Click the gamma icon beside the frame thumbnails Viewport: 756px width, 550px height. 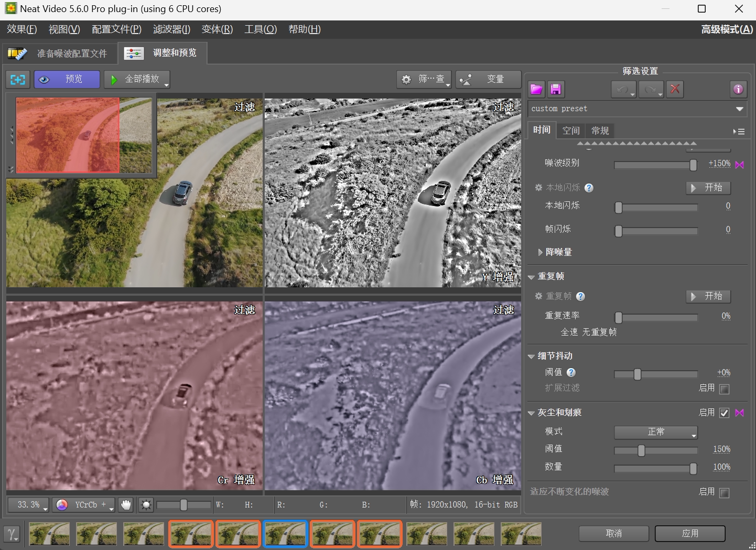[12, 534]
